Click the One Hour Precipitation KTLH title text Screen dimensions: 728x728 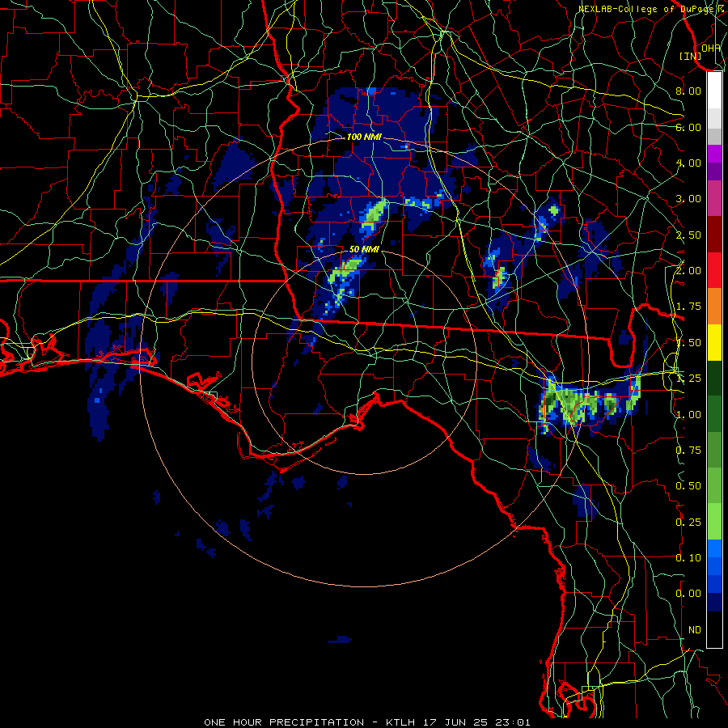click(x=366, y=722)
